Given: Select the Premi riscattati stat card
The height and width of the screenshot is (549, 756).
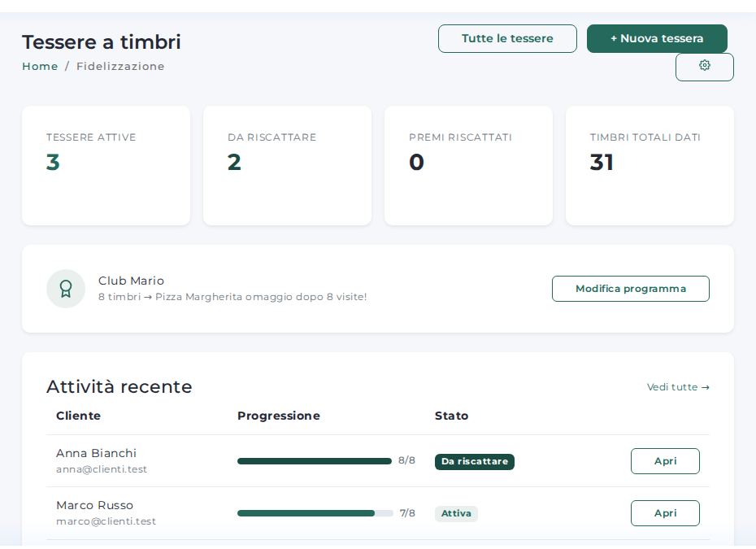Looking at the screenshot, I should pyautogui.click(x=469, y=165).
